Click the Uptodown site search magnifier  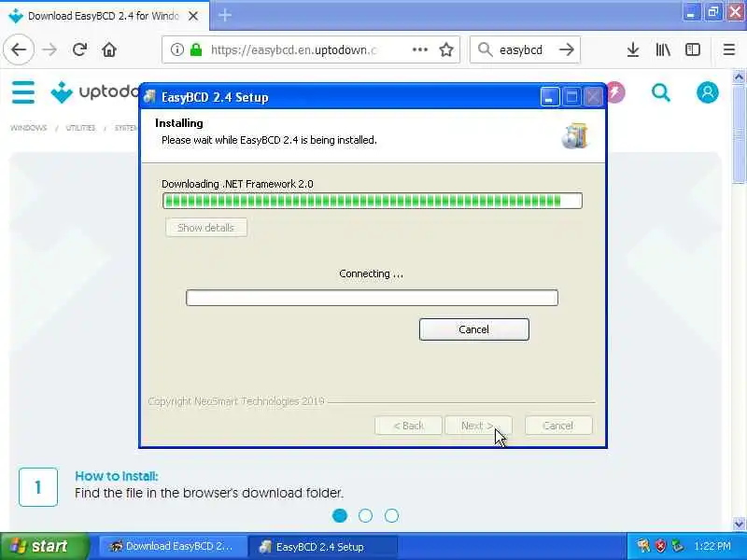pyautogui.click(x=661, y=92)
